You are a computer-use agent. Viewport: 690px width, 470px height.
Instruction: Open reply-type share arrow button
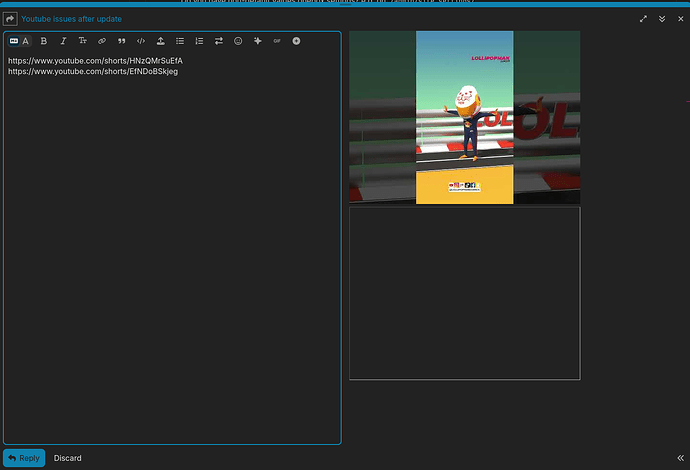tap(10, 19)
